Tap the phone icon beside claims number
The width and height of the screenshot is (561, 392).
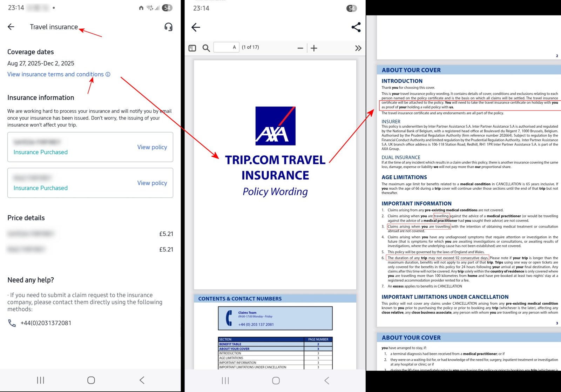pyautogui.click(x=12, y=323)
